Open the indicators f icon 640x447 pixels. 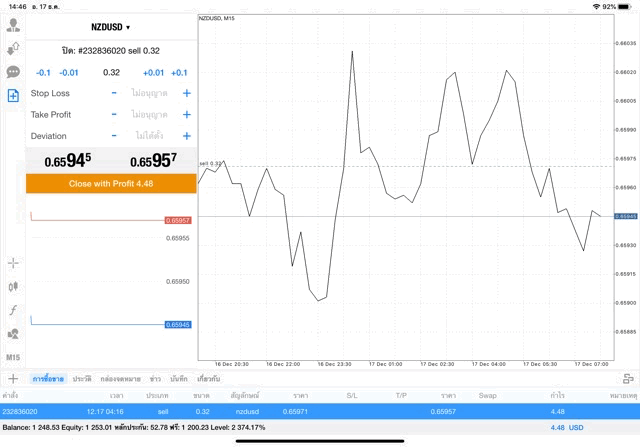point(13,310)
